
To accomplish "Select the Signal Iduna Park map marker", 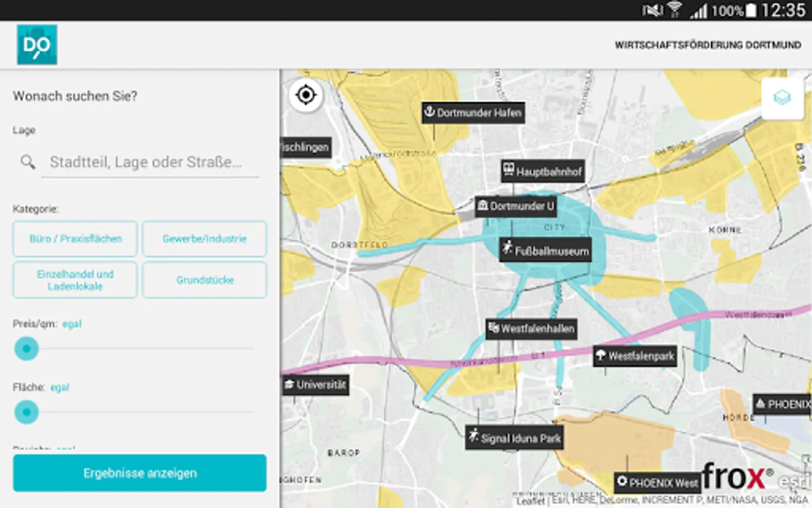I will pyautogui.click(x=514, y=438).
